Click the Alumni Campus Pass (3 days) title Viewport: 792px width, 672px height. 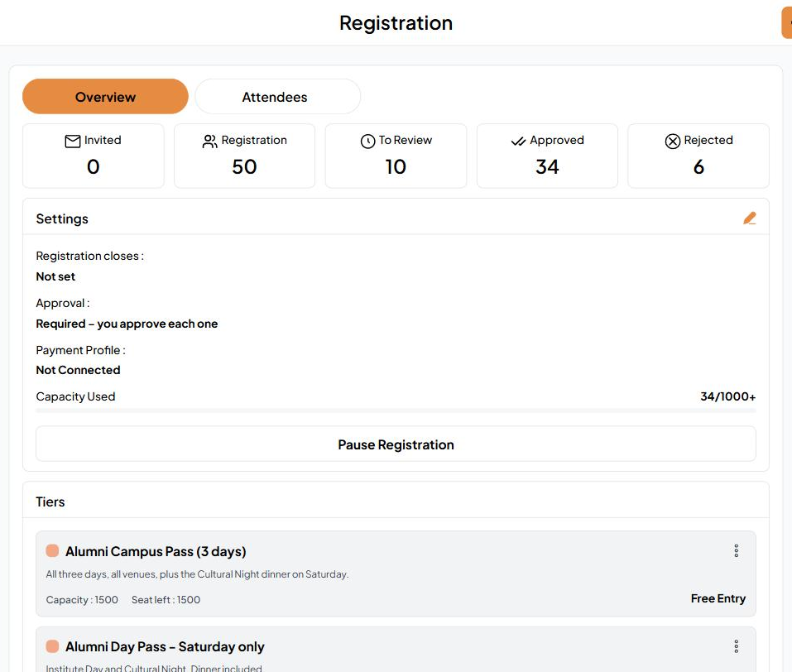pos(156,551)
